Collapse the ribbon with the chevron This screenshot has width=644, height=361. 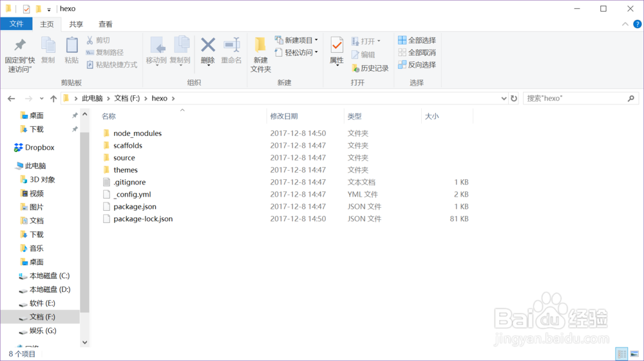point(625,24)
